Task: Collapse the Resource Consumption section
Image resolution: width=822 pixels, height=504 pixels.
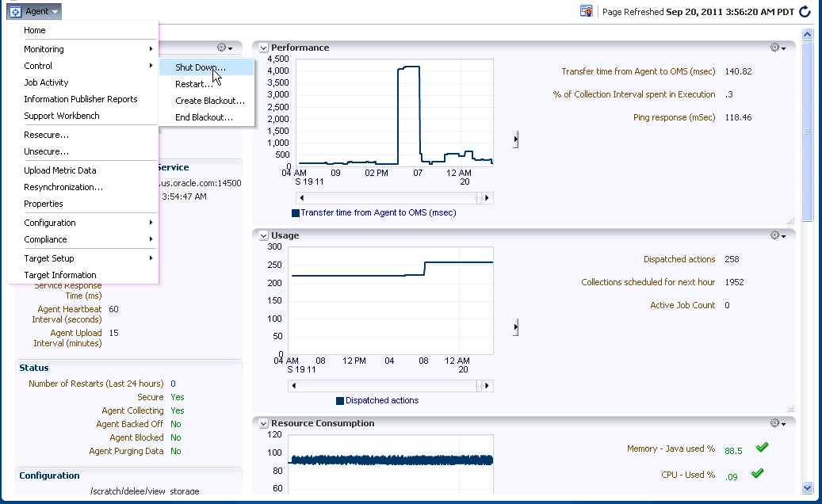Action: point(264,423)
